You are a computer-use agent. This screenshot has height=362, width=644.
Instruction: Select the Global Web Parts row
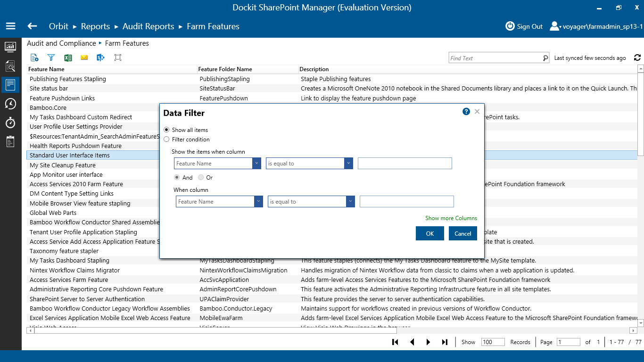[332, 213]
